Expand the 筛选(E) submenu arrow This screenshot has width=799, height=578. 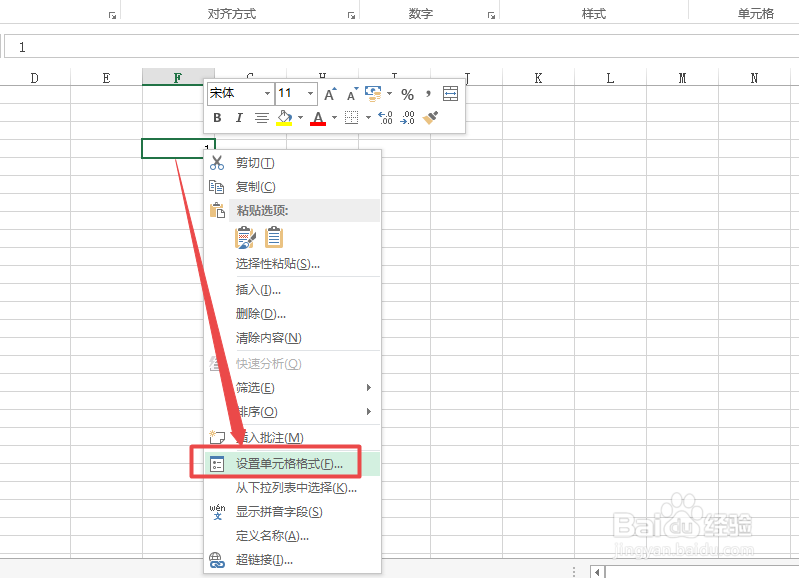point(369,387)
